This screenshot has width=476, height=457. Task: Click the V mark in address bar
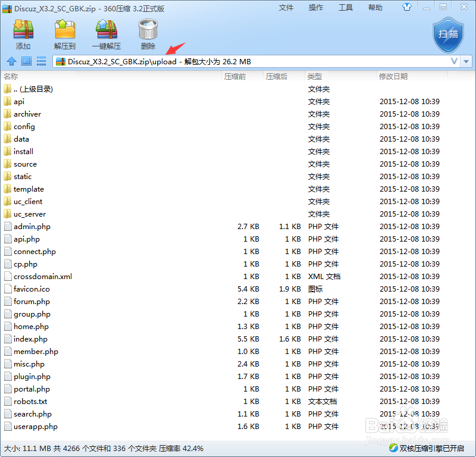(x=454, y=61)
